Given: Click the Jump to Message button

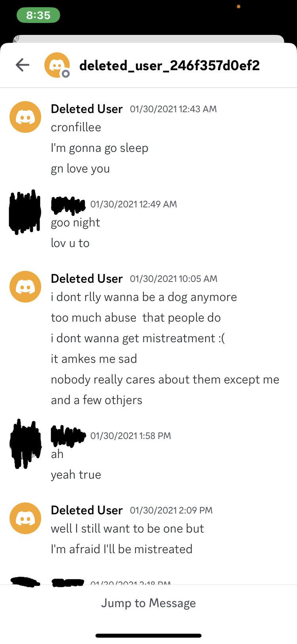Looking at the screenshot, I should coord(148,603).
